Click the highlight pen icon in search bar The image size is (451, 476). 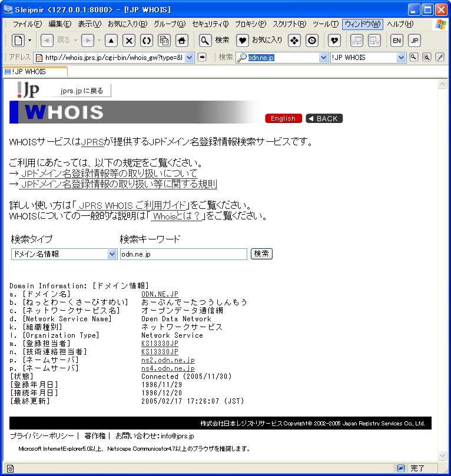(440, 57)
